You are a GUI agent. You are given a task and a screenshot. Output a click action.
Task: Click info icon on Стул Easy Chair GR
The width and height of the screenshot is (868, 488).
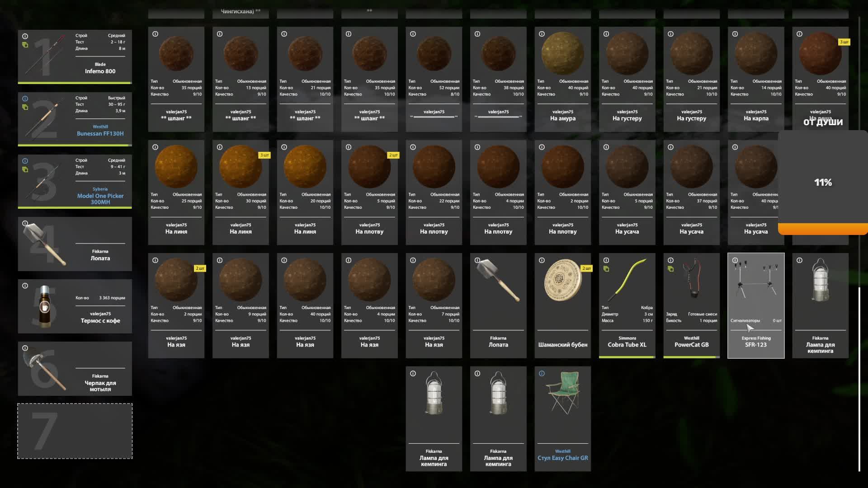[542, 373]
